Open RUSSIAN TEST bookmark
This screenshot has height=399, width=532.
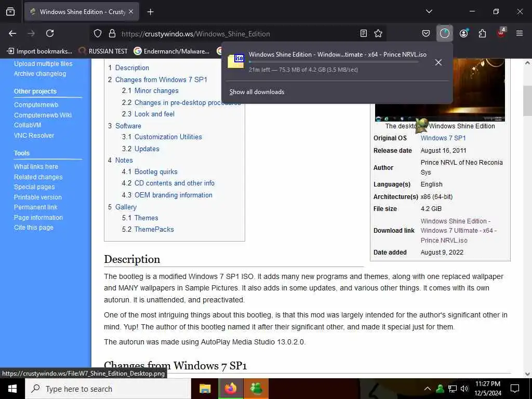[103, 51]
